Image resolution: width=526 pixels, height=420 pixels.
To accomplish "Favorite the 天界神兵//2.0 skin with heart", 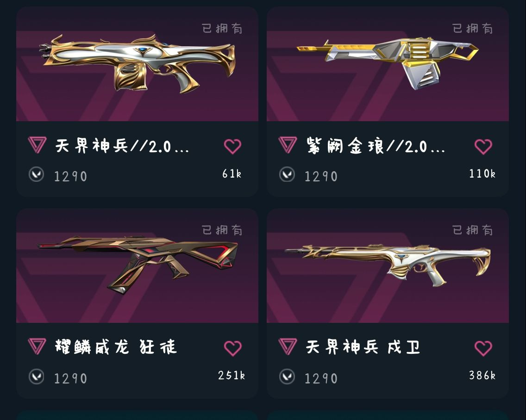I will [232, 147].
